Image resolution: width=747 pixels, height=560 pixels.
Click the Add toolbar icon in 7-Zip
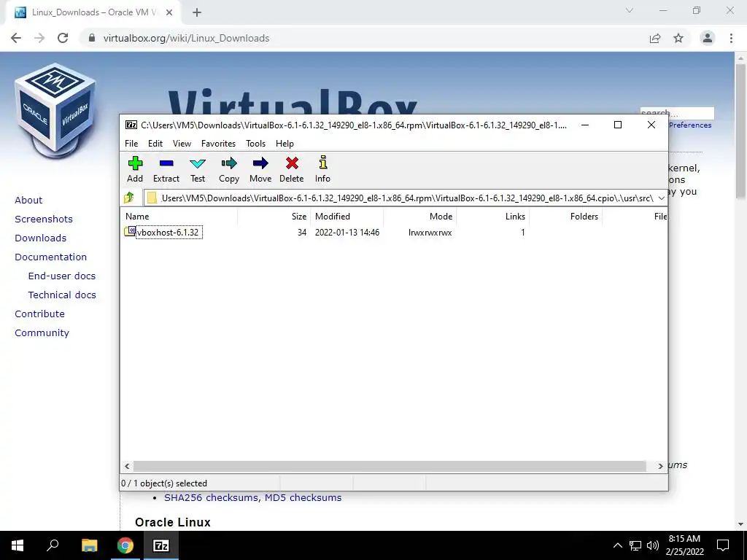(x=135, y=164)
